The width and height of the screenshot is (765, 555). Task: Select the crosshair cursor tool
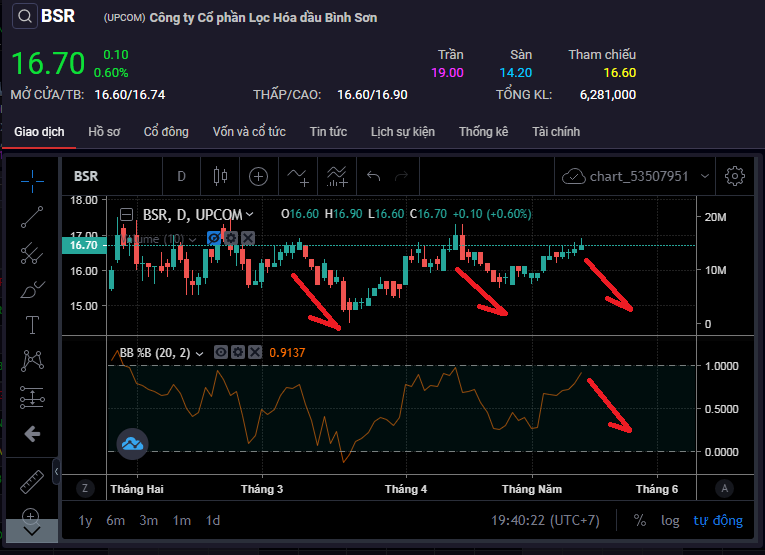32,181
